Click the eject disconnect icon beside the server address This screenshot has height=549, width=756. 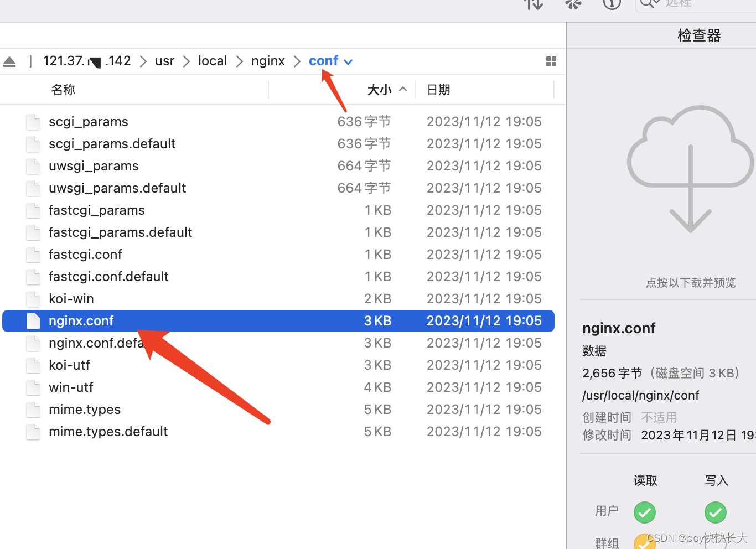click(x=9, y=61)
